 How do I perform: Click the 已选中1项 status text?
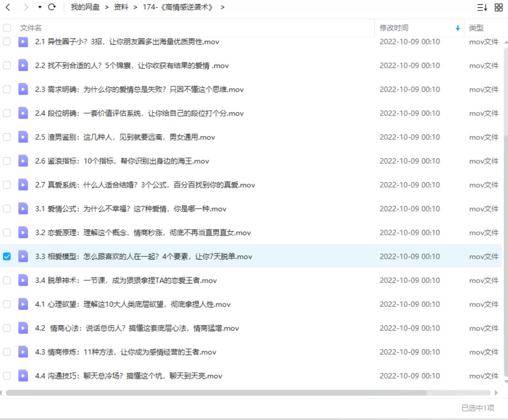478,408
